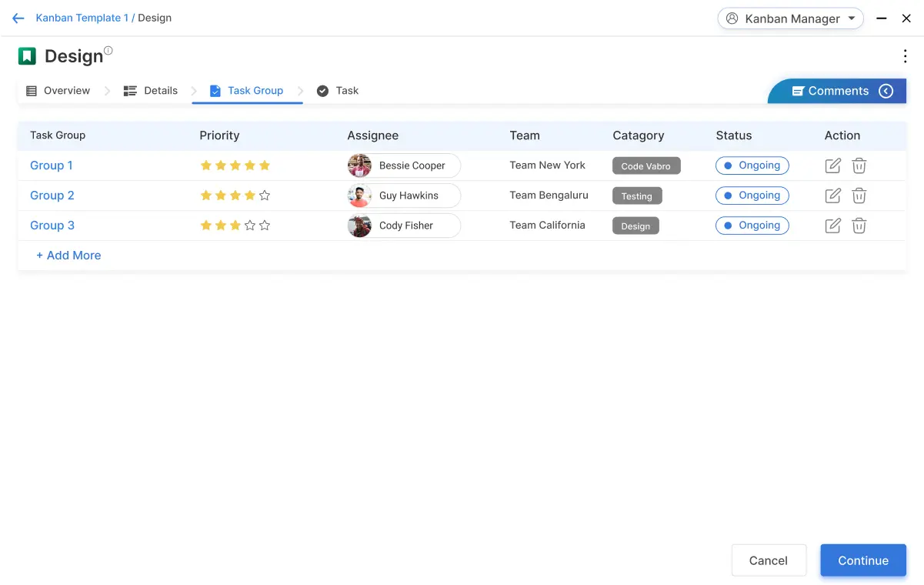Delete Group 1 using trash icon

(859, 165)
